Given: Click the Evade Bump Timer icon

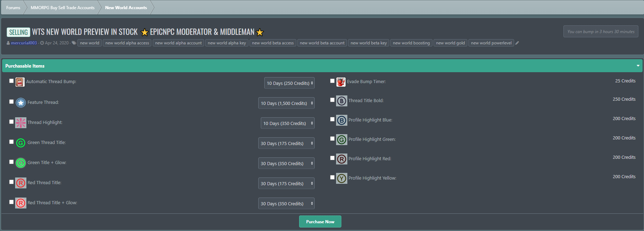Looking at the screenshot, I should pyautogui.click(x=341, y=82).
